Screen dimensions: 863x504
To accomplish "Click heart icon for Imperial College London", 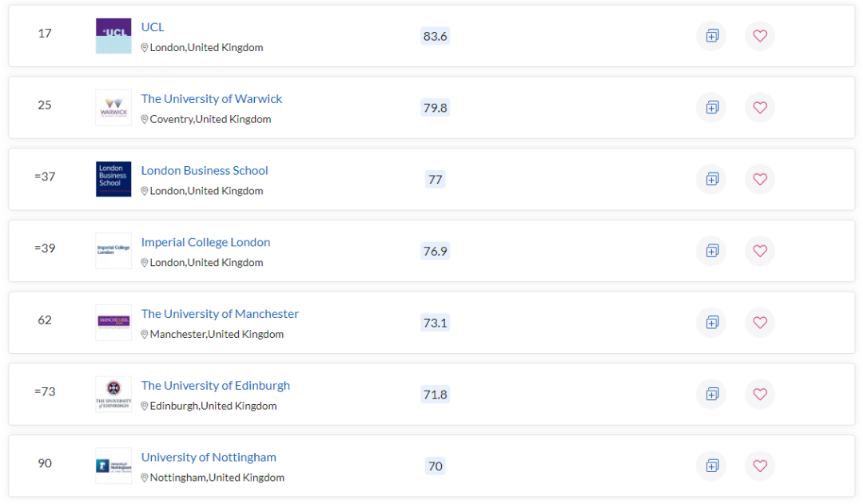I will point(760,251).
